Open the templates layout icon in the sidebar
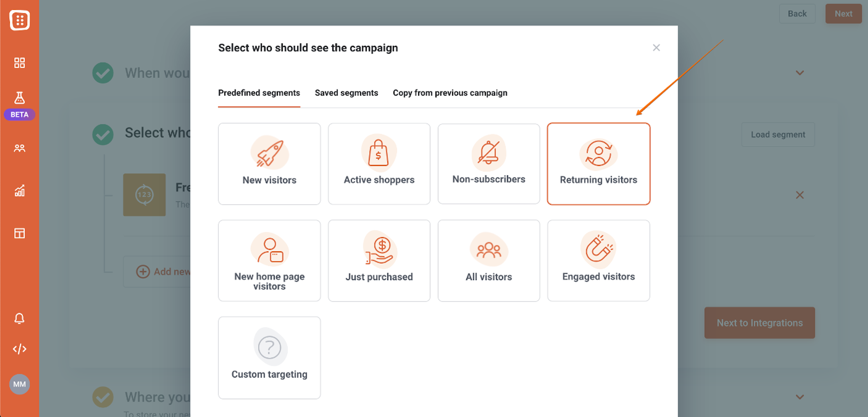 [19, 233]
